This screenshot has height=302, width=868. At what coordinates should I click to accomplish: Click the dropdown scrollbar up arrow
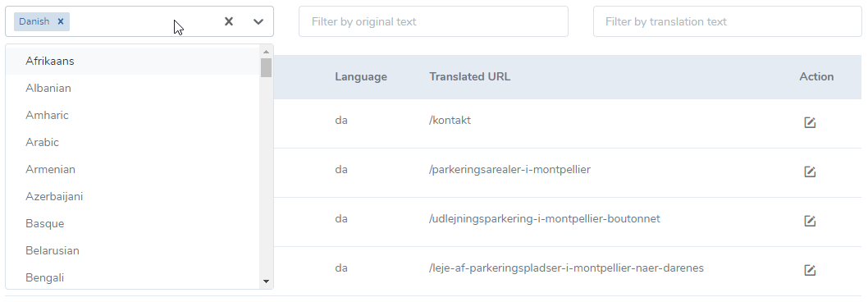tap(267, 52)
